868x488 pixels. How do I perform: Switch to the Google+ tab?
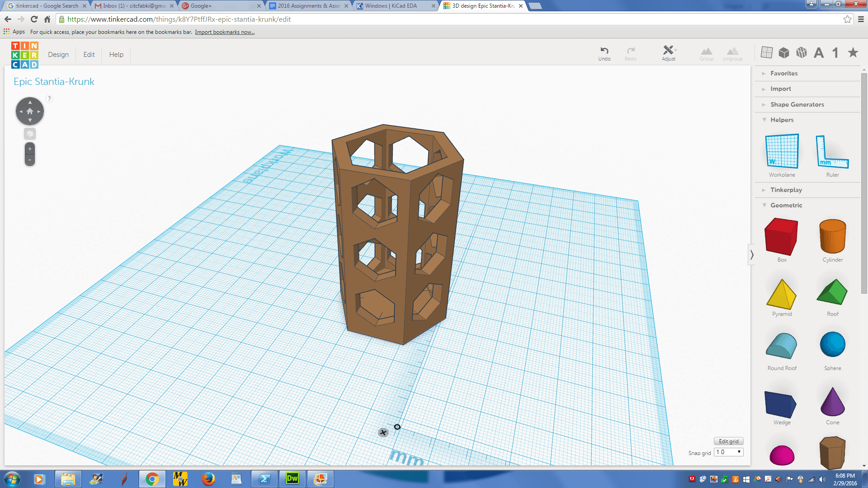[x=222, y=6]
